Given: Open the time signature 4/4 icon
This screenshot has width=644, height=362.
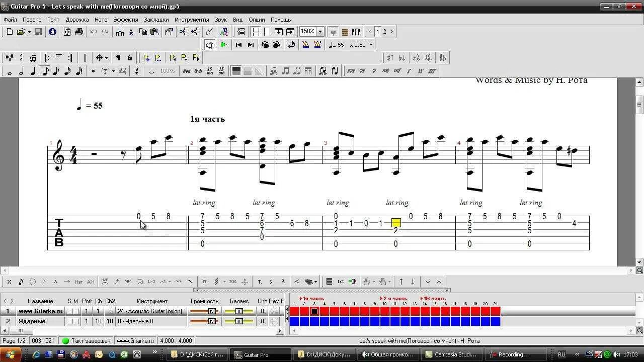Looking at the screenshot, I should coord(21,58).
